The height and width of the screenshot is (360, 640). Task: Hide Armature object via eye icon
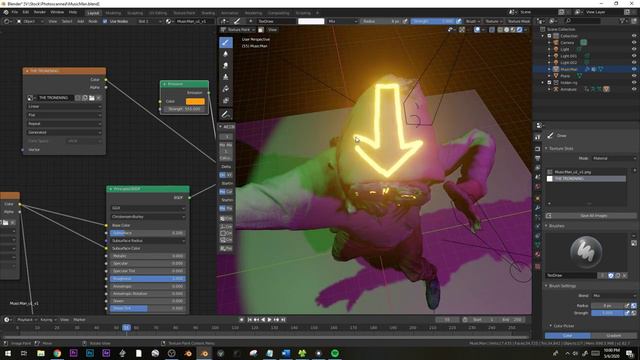tap(634, 89)
